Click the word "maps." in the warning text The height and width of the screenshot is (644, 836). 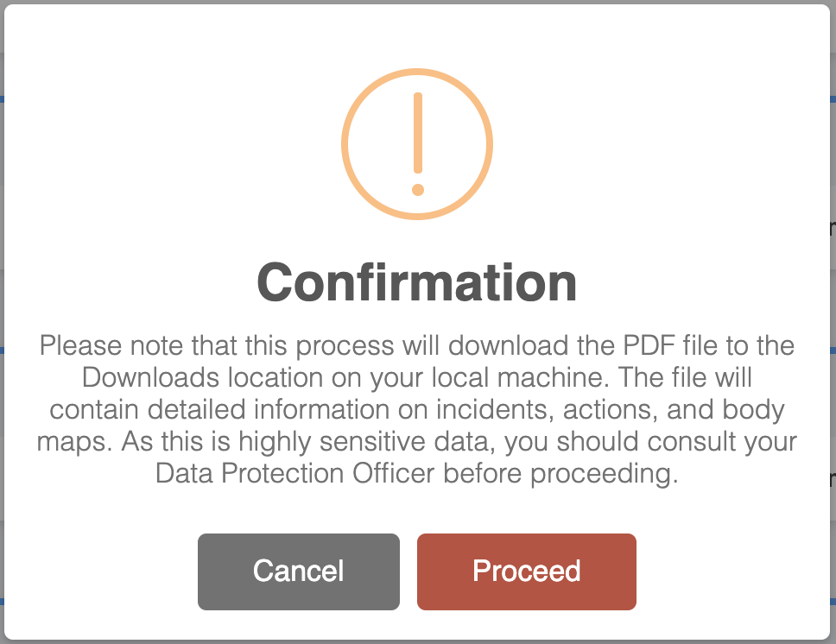click(74, 442)
